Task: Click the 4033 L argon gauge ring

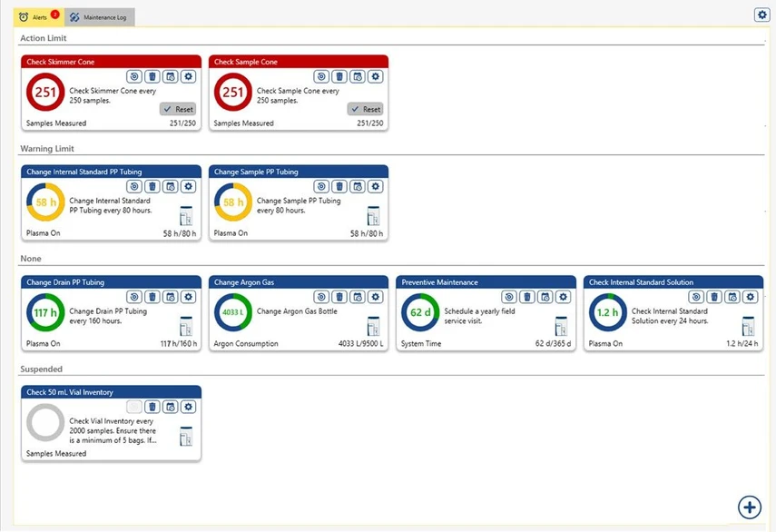Action: pyautogui.click(x=232, y=313)
